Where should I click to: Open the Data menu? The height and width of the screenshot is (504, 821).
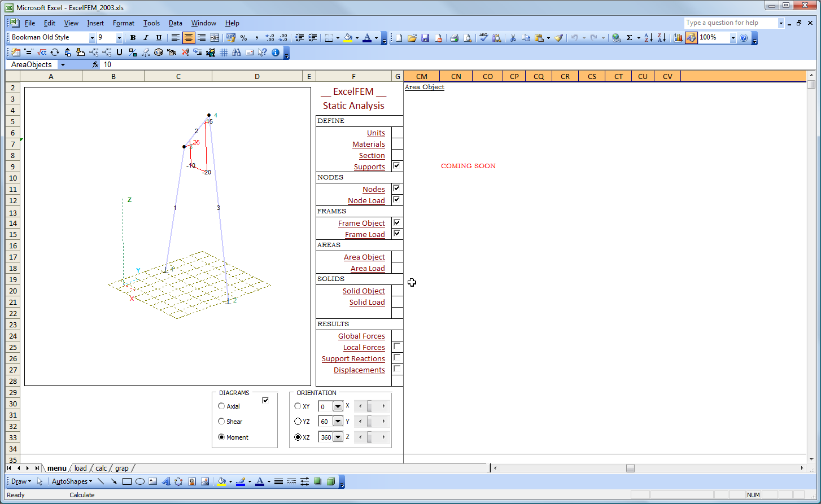[176, 23]
